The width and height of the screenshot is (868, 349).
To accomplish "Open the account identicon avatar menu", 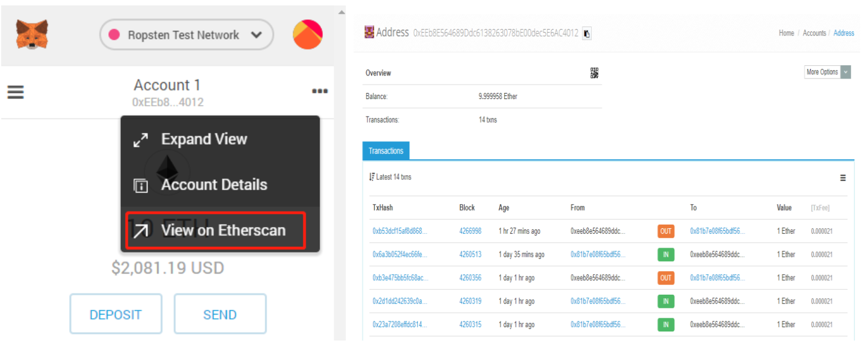I will (308, 34).
